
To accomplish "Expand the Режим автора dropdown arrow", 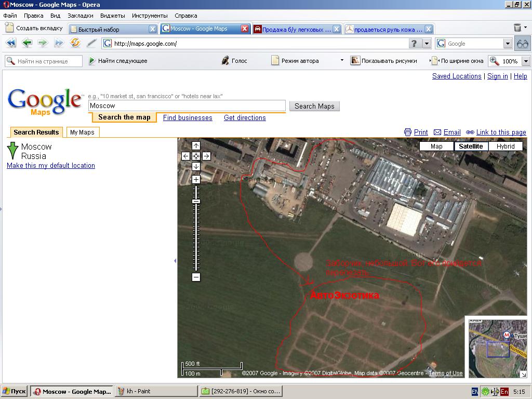I will 342,60.
